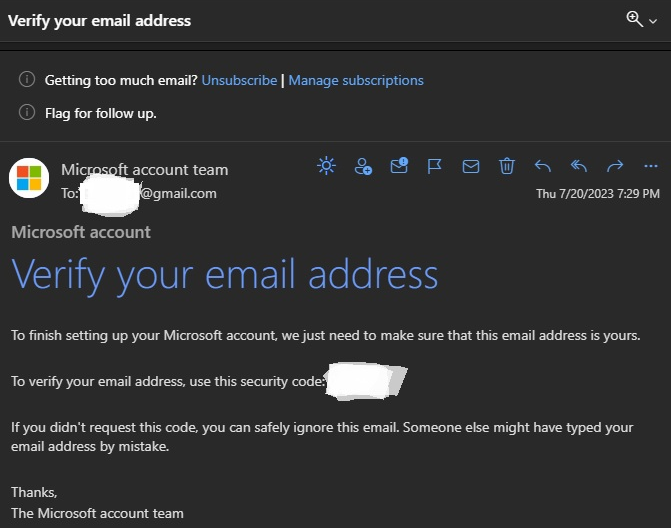Viewport: 671px width, 528px height.
Task: Switch the message to light background
Action: click(326, 166)
